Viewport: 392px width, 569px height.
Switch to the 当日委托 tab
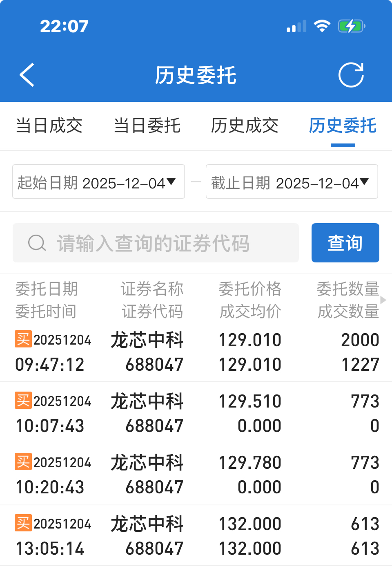click(147, 125)
